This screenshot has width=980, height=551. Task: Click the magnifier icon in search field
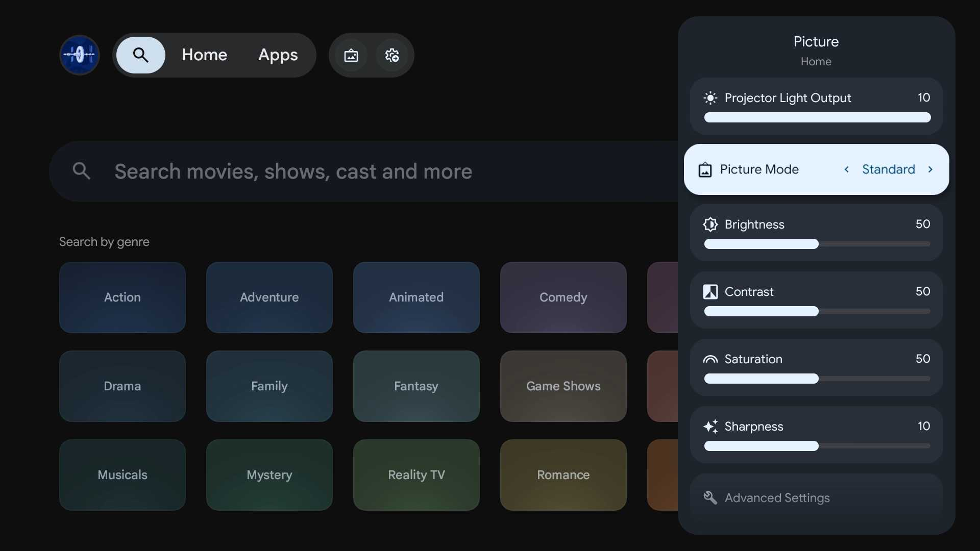pos(82,171)
